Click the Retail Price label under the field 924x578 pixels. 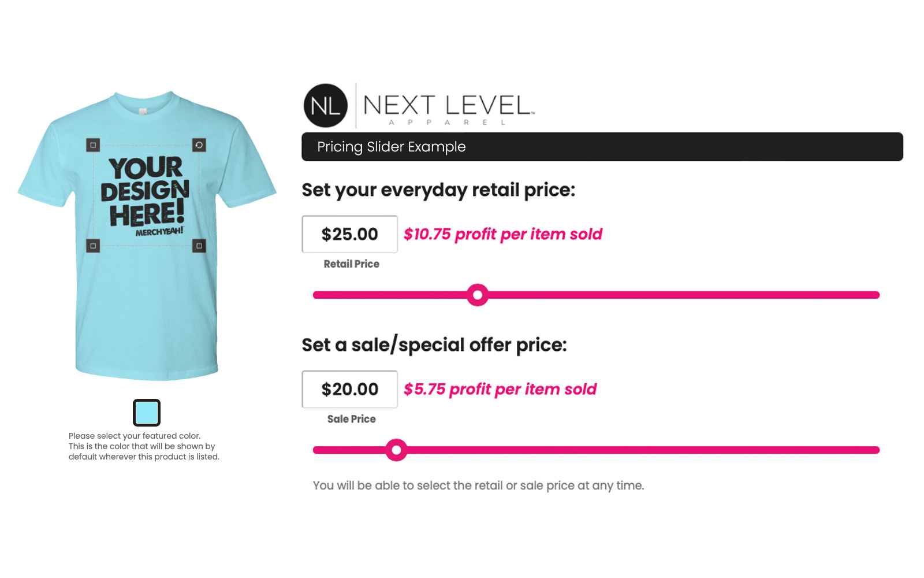(351, 264)
